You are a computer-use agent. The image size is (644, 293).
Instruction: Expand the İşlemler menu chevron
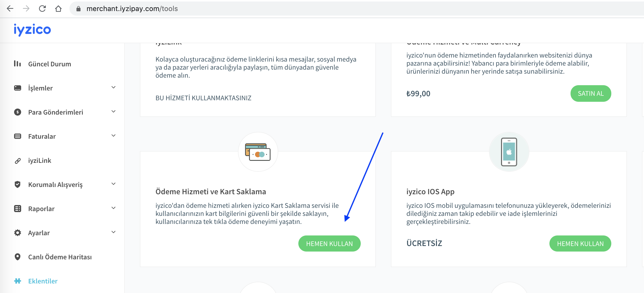[x=113, y=87]
